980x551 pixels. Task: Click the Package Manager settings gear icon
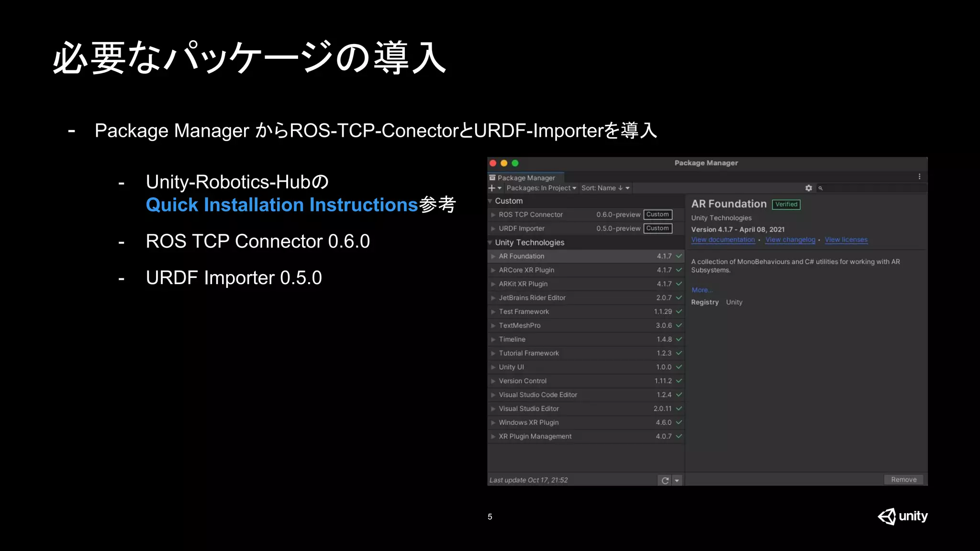pos(809,188)
